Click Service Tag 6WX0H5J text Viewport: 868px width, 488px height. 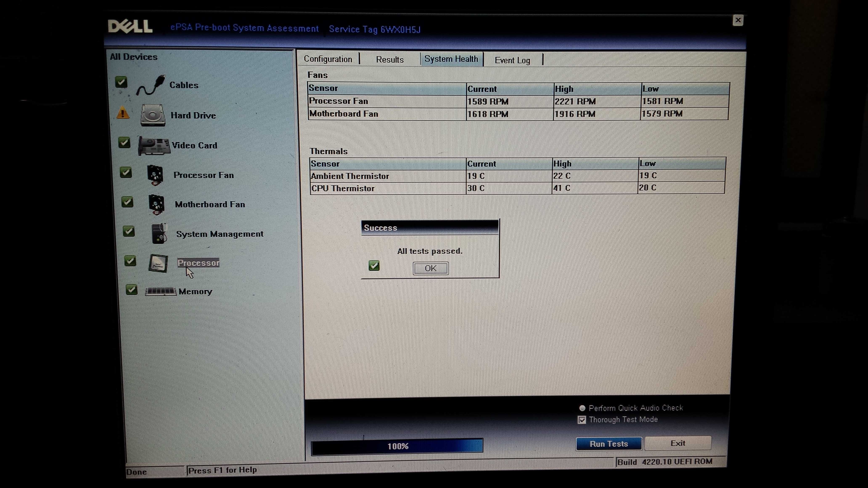[375, 29]
